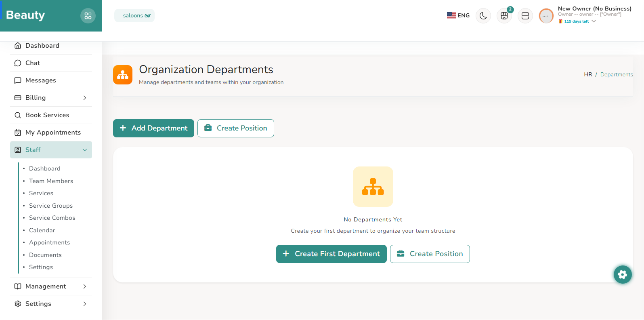Click the top Create Position button
This screenshot has height=320, width=644.
(x=236, y=128)
